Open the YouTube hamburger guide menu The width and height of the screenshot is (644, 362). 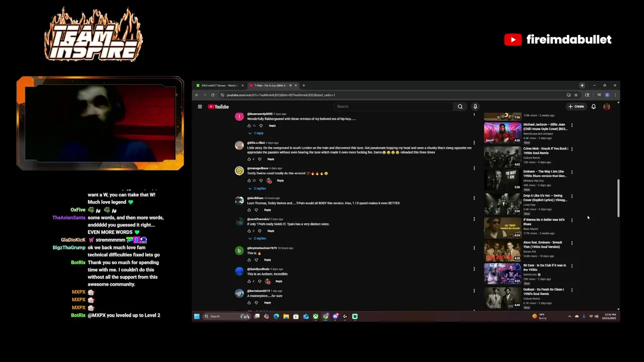click(200, 107)
